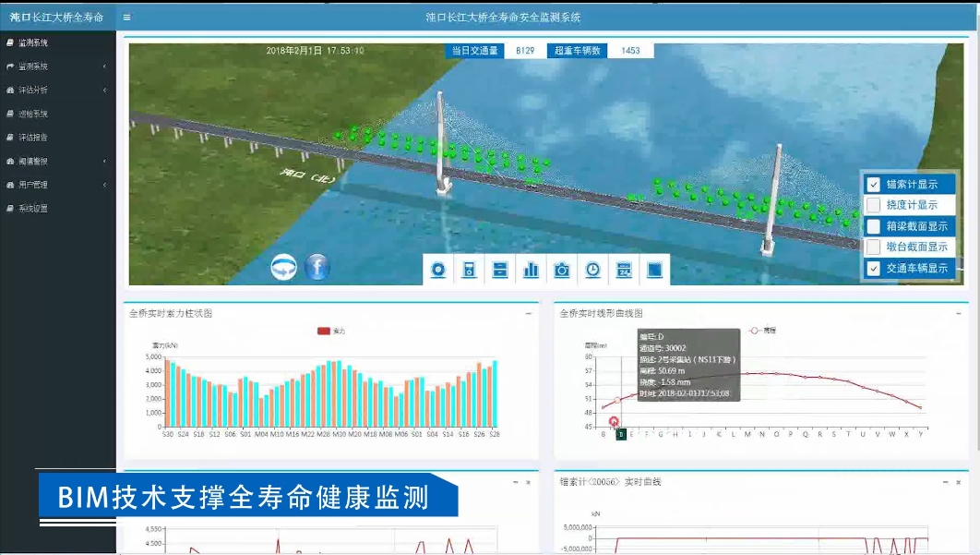
Task: Click the 超重车辆数 label button
Action: [577, 51]
